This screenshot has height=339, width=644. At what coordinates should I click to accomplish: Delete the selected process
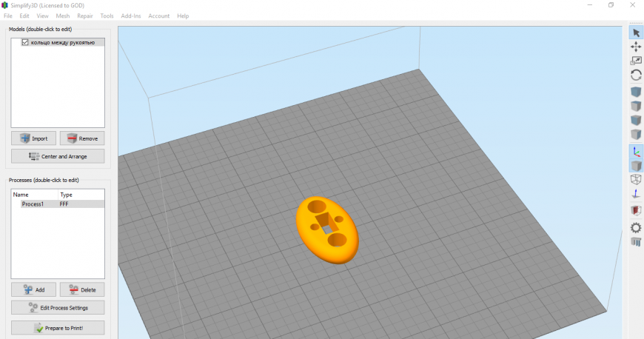(x=82, y=289)
